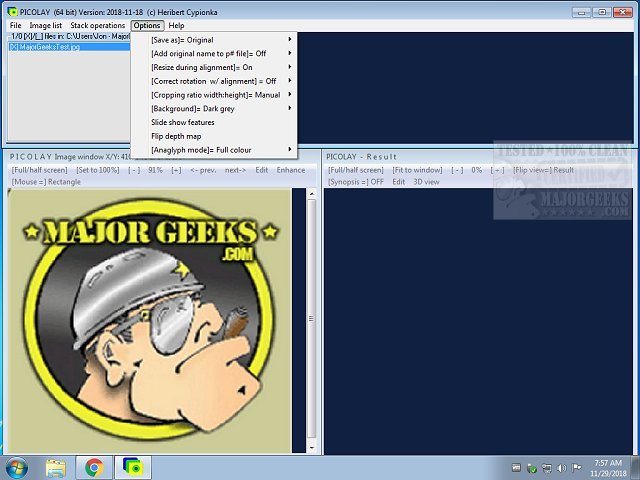This screenshot has height=480, width=640.
Task: Zoom in with [+] in Image window
Action: (176, 170)
